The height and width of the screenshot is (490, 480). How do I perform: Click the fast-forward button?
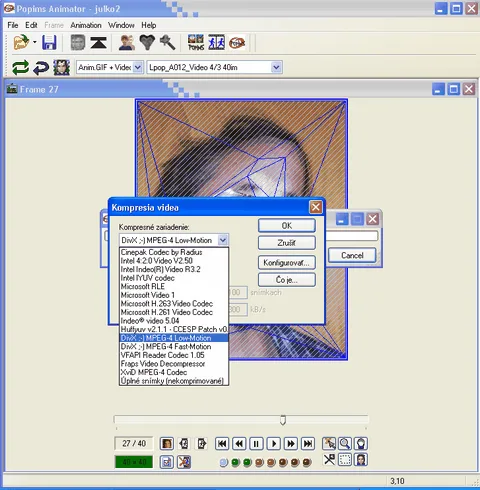(291, 444)
